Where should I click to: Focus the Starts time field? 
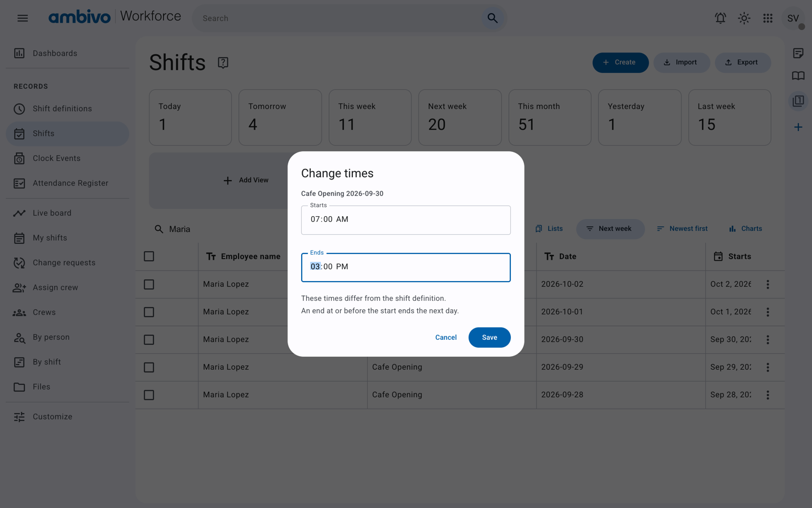click(x=406, y=220)
